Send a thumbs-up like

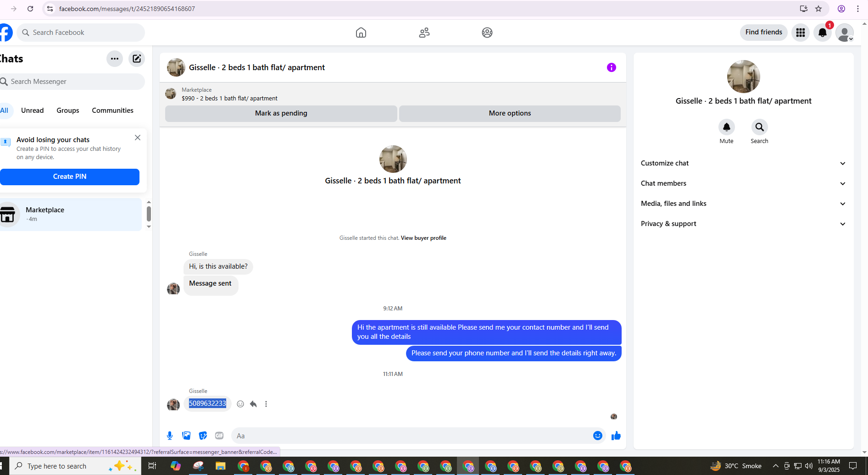pyautogui.click(x=616, y=436)
